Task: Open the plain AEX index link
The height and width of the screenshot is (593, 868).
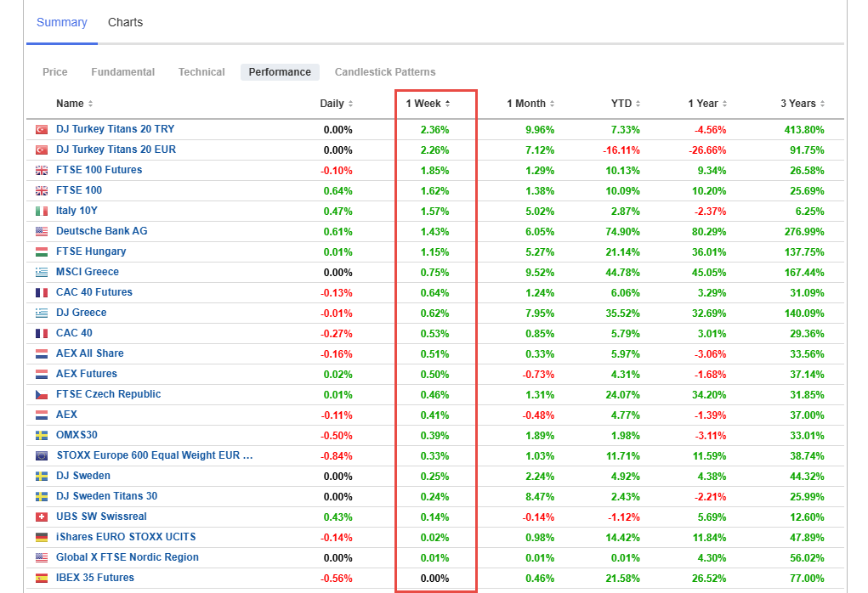Action: (x=66, y=415)
